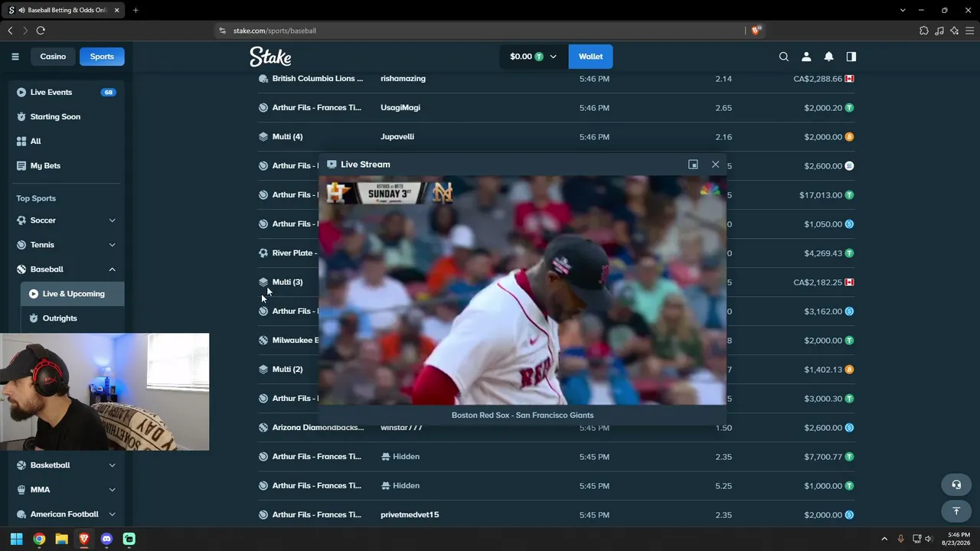
Task: Click the $7,700.77 bet amount
Action: [x=823, y=457]
